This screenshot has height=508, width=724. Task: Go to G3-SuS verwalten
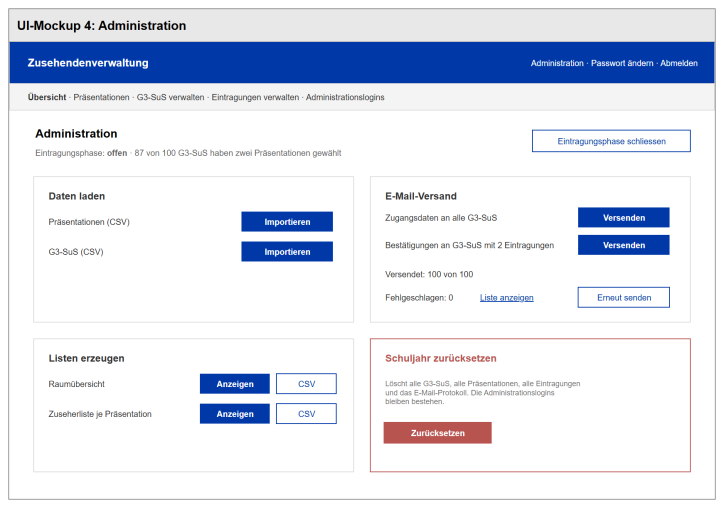coord(170,97)
